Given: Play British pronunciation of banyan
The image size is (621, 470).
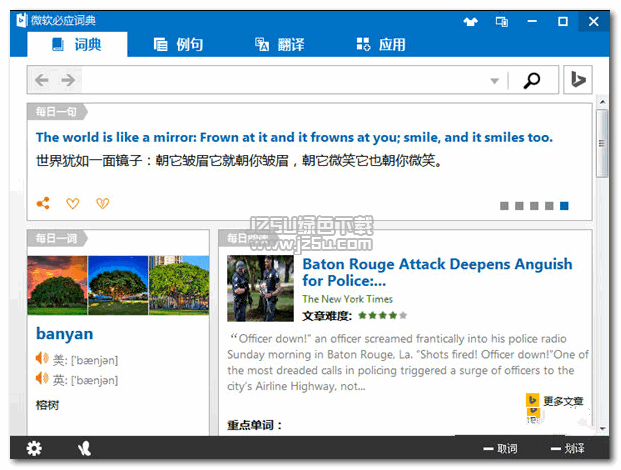Looking at the screenshot, I should point(42,379).
